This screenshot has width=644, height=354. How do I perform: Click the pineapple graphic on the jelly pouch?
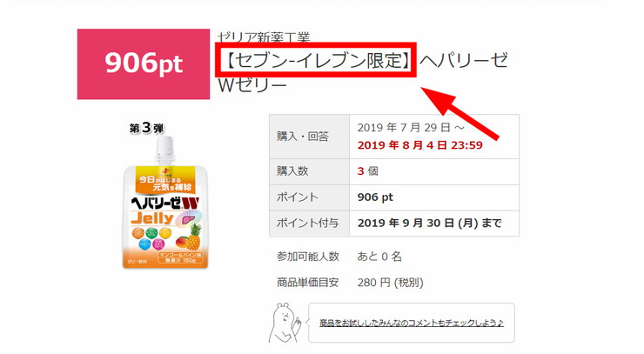[x=194, y=237]
